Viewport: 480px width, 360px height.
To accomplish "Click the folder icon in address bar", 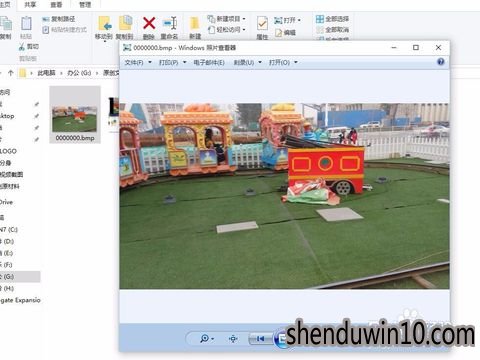I will (x=22, y=73).
